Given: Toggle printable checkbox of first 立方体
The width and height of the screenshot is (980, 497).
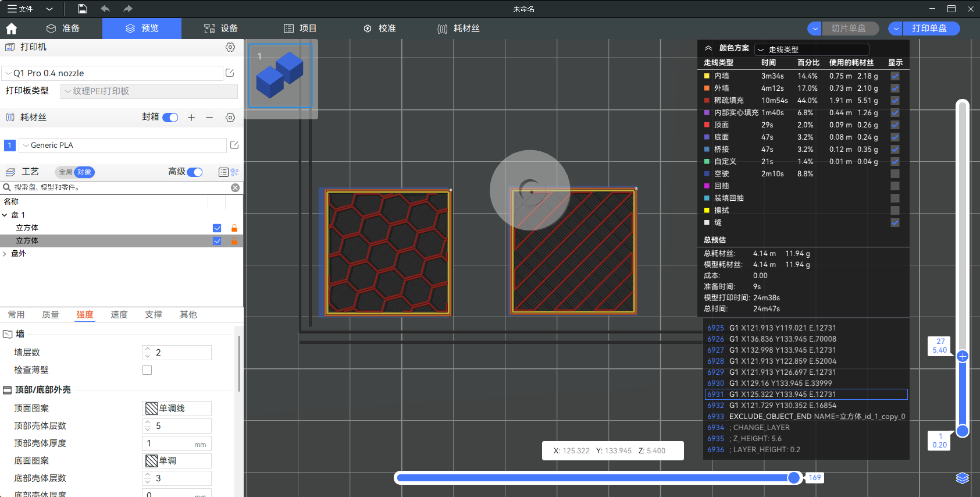Looking at the screenshot, I should (217, 228).
